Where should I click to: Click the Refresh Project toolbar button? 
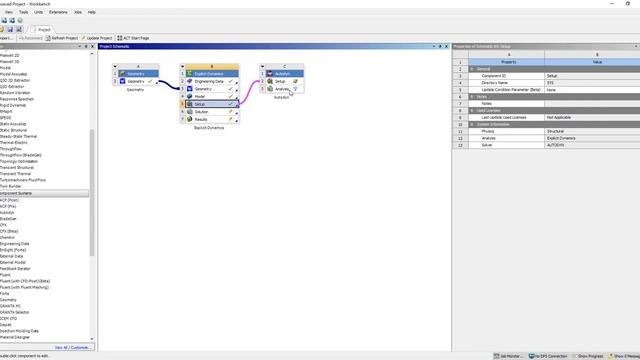[62, 38]
